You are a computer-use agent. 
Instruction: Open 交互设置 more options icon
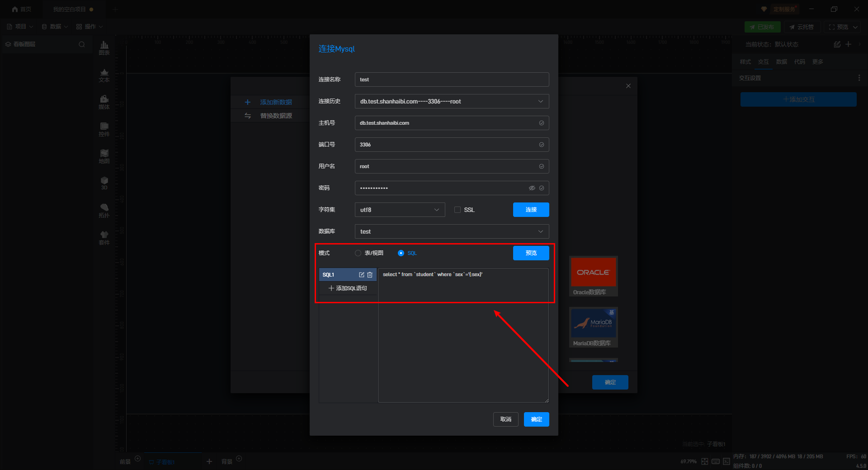(859, 78)
